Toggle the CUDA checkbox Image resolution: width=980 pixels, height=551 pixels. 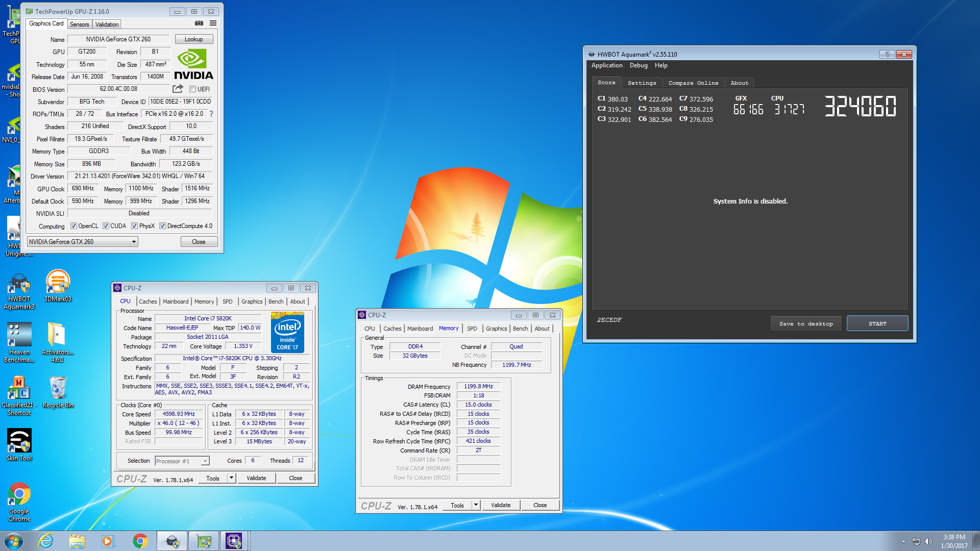pyautogui.click(x=106, y=226)
